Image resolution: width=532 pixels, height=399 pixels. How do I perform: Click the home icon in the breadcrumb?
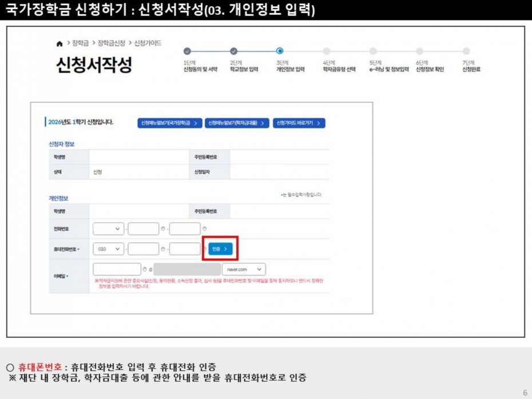click(x=59, y=43)
